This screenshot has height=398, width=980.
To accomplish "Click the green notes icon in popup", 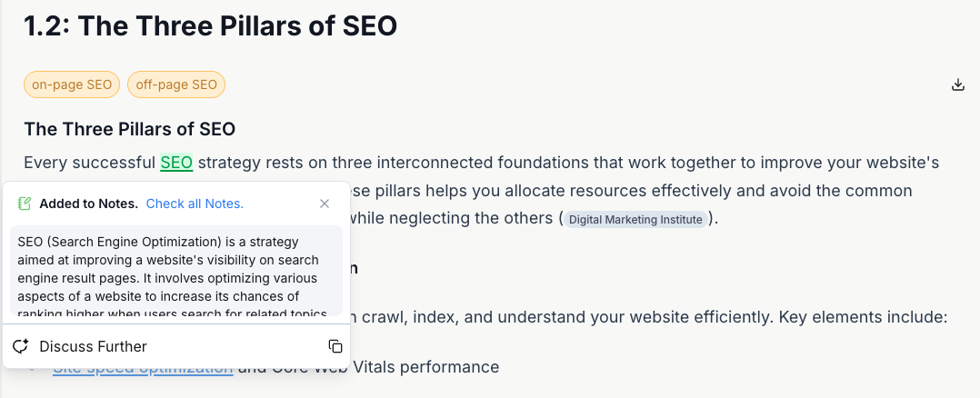I will pyautogui.click(x=25, y=204).
